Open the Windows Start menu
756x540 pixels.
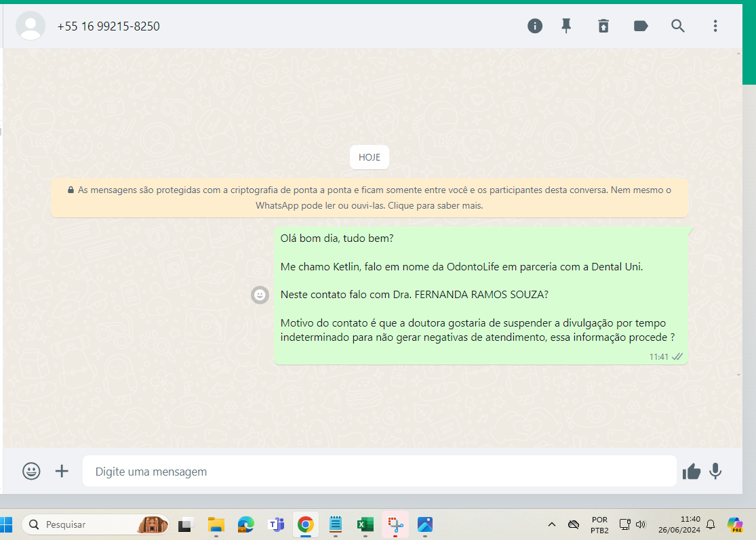tap(6, 524)
